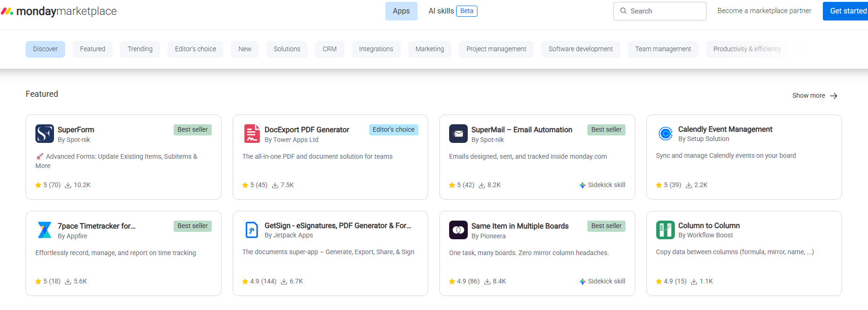Switch to the Apps tab
Screen dimensions: 868x310
point(401,11)
